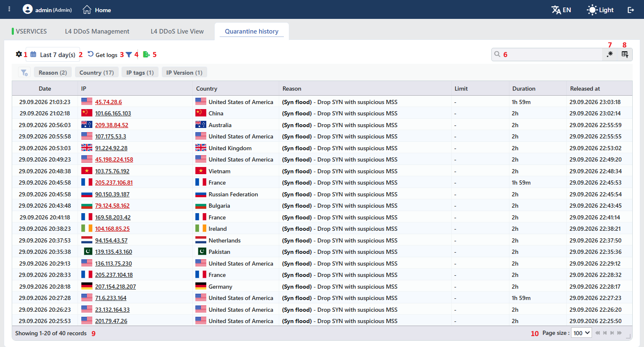644x347 pixels.
Task: Click the Get logs refresh button
Action: [x=102, y=55]
